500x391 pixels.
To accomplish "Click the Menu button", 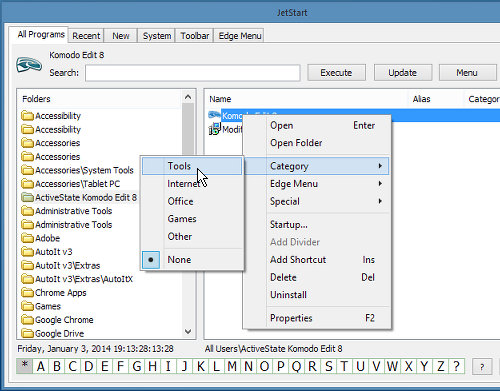I will 468,73.
